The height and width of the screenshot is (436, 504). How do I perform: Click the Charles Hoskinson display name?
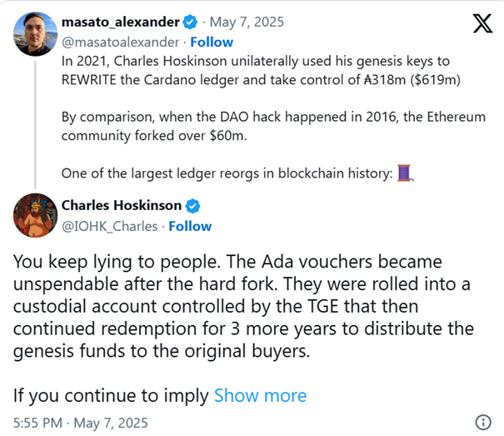(122, 205)
